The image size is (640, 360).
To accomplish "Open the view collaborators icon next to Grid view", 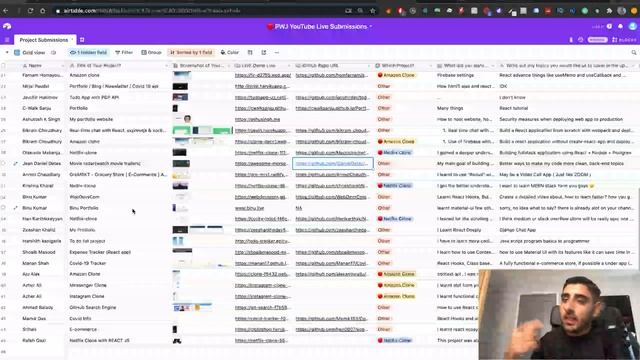I will click(53, 52).
